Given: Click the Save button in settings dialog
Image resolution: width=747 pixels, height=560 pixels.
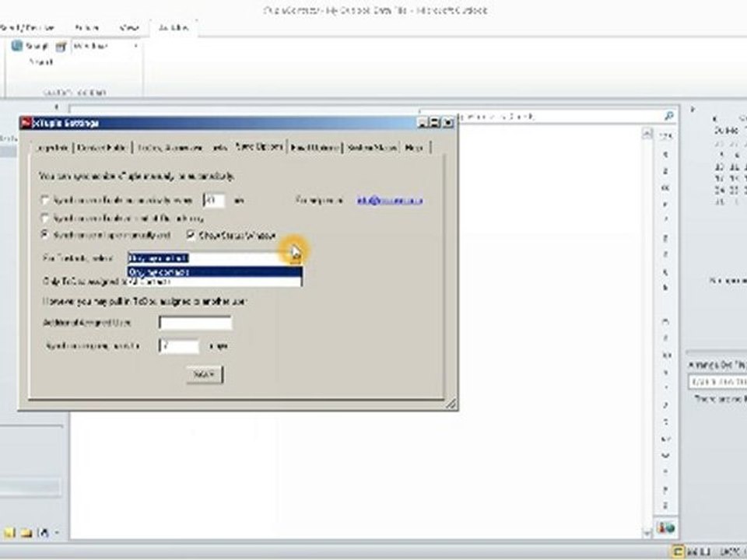Looking at the screenshot, I should click(204, 374).
